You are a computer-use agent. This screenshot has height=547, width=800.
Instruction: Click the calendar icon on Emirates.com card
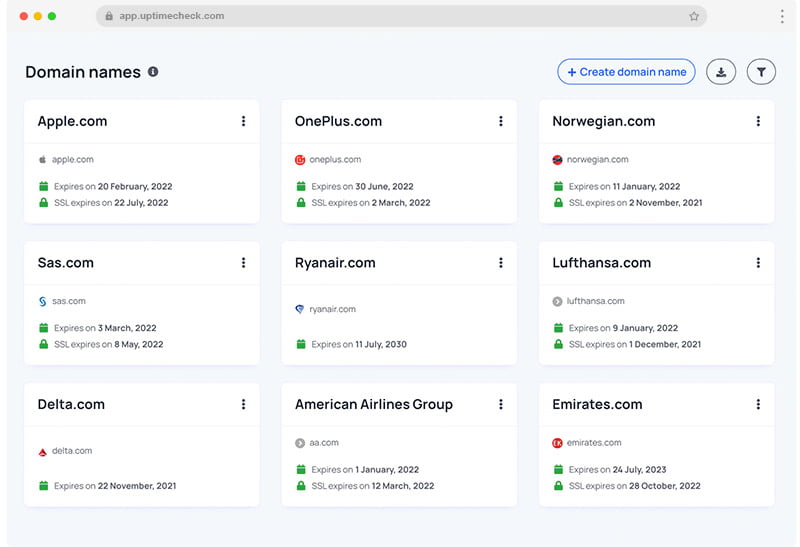[x=559, y=469]
